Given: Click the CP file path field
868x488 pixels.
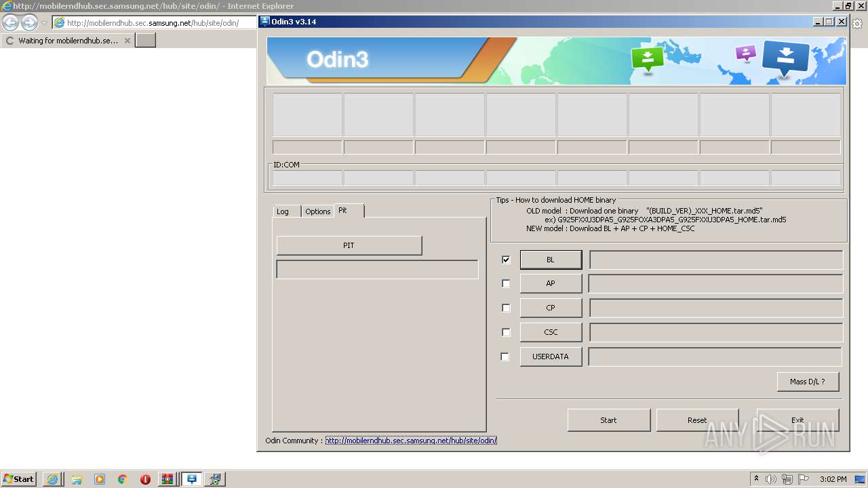Looking at the screenshot, I should (715, 308).
